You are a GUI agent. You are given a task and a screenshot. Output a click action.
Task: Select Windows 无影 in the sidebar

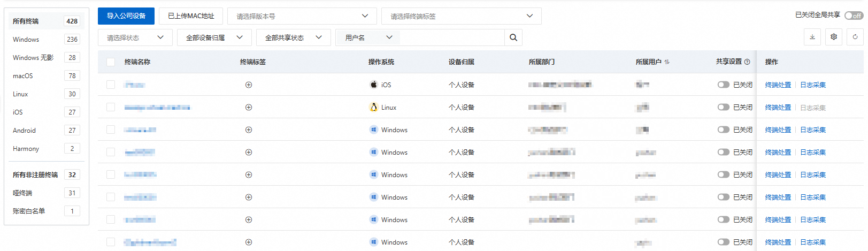click(x=46, y=57)
